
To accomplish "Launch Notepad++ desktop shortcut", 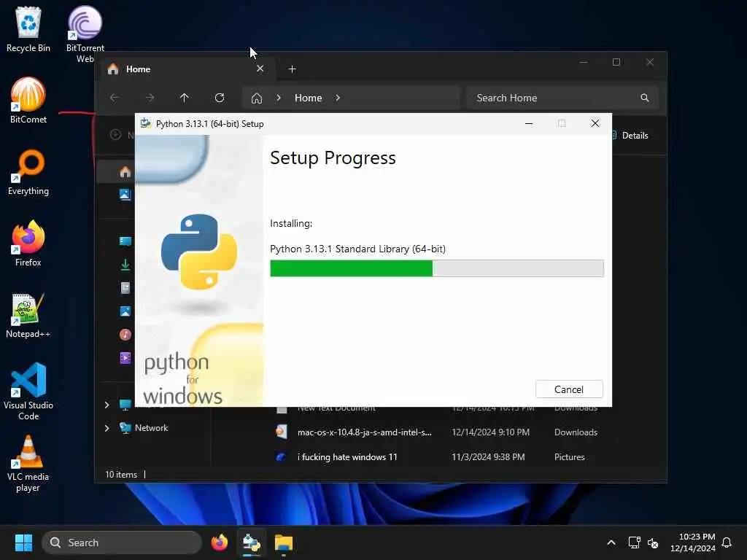I will [x=28, y=315].
